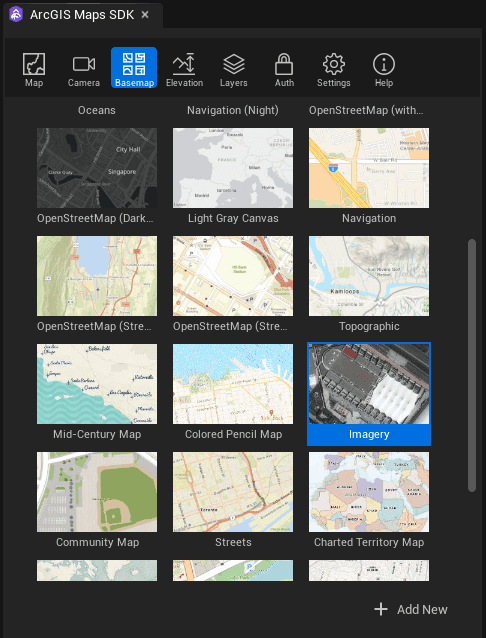Choose the Topographic basemap thumbnail
The width and height of the screenshot is (486, 638).
(x=369, y=276)
